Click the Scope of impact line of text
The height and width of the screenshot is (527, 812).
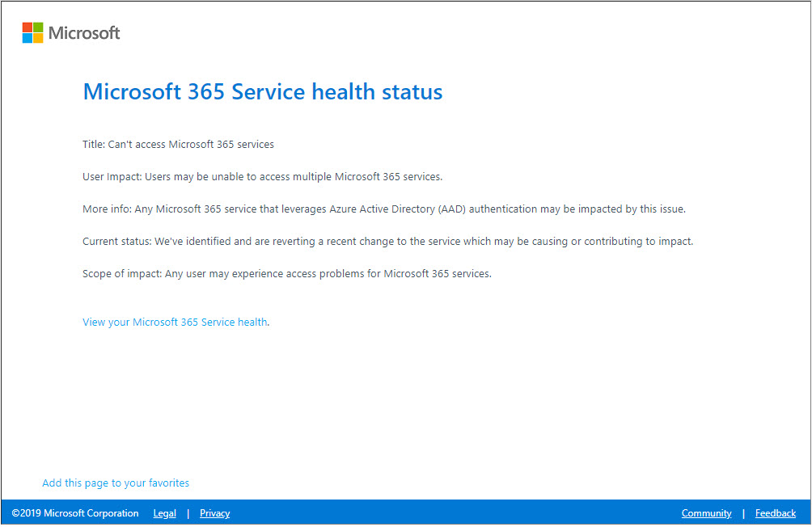click(287, 274)
